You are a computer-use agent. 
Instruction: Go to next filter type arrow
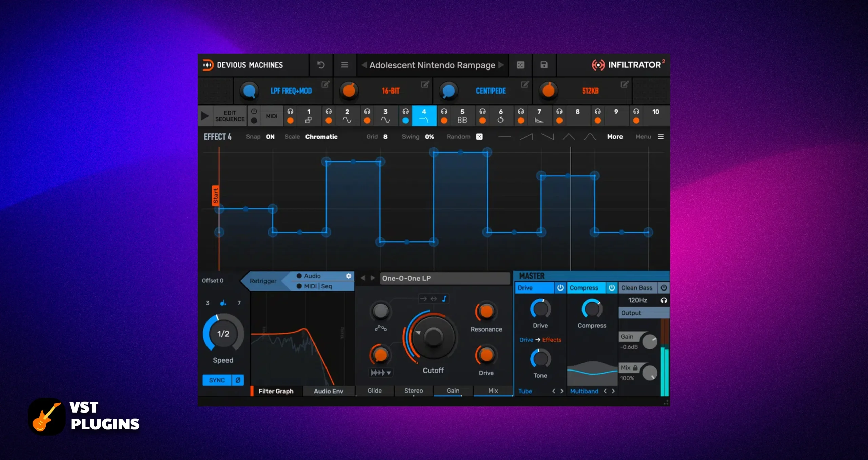pyautogui.click(x=373, y=278)
